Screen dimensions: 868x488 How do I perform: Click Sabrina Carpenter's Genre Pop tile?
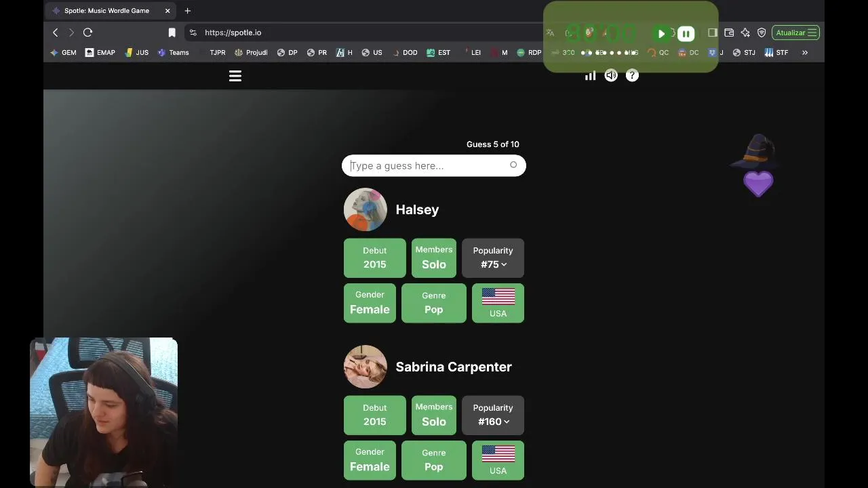coord(434,460)
